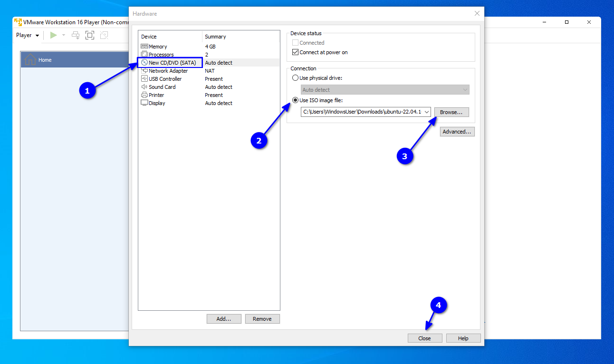The width and height of the screenshot is (614, 364).
Task: Expand the ISO image file path dropdown
Action: pos(426,112)
